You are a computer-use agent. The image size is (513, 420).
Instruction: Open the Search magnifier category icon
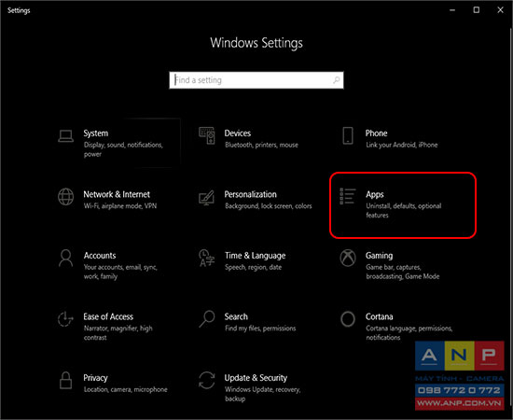[207, 319]
